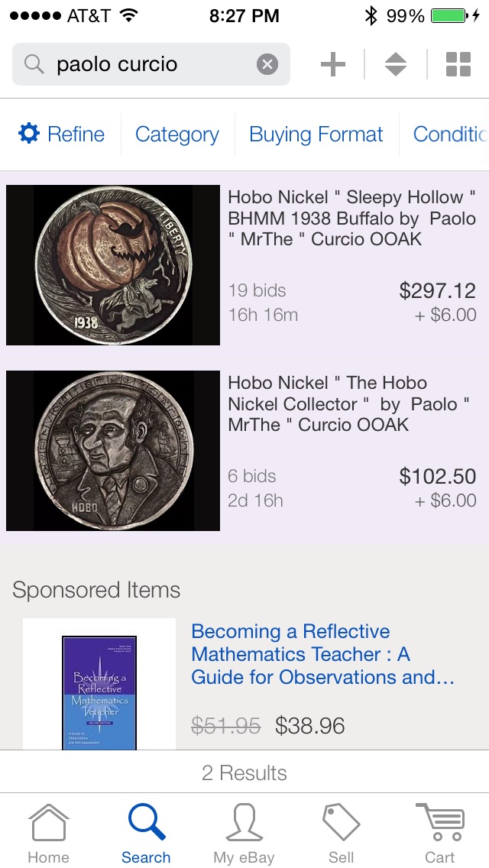Tap the plus icon to save search
This screenshot has width=489, height=868.
(333, 64)
